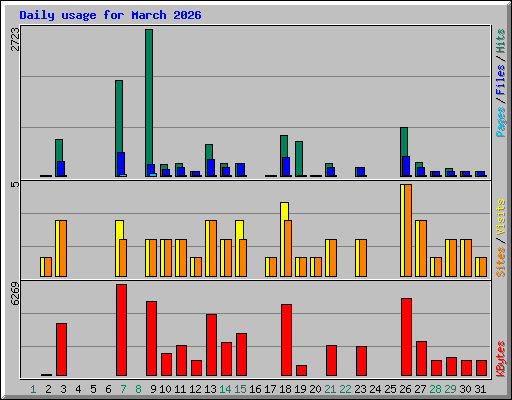Select the red KBytes bar for day 23
This screenshot has height=400, width=512.
tap(362, 361)
